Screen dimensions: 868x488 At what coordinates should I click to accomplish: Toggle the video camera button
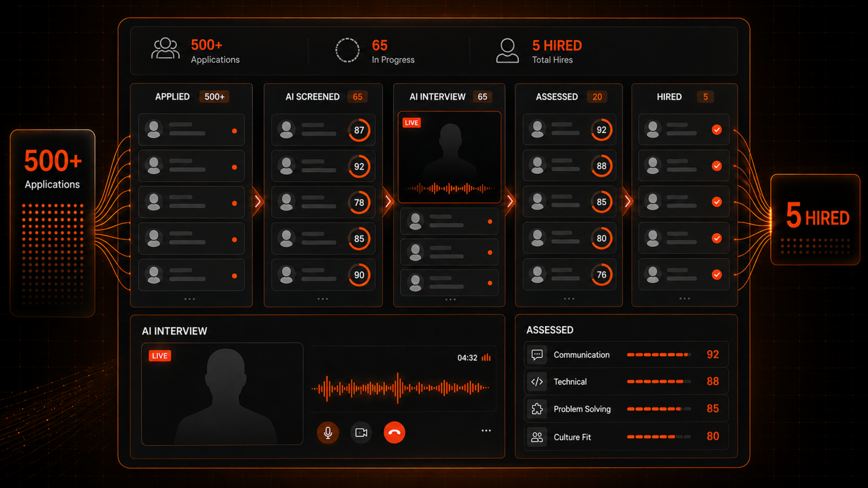point(361,432)
